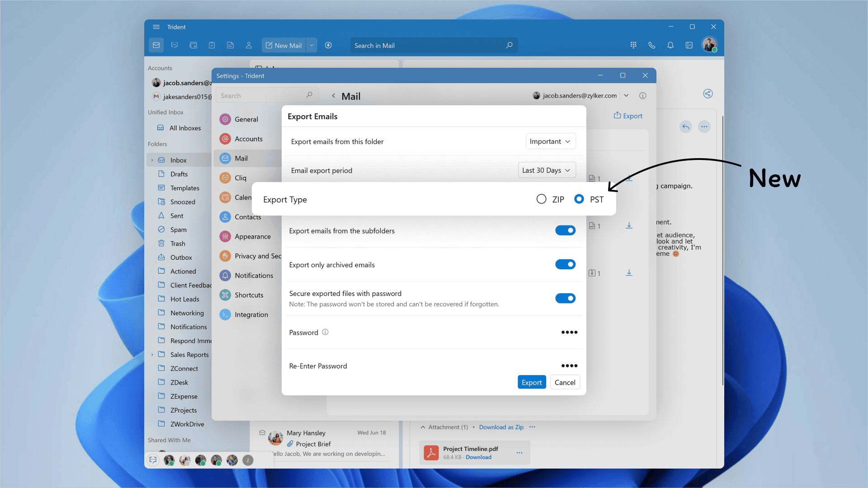Screen dimensions: 868x488
Task: Click the info icon beside account selector
Action: point(643,95)
